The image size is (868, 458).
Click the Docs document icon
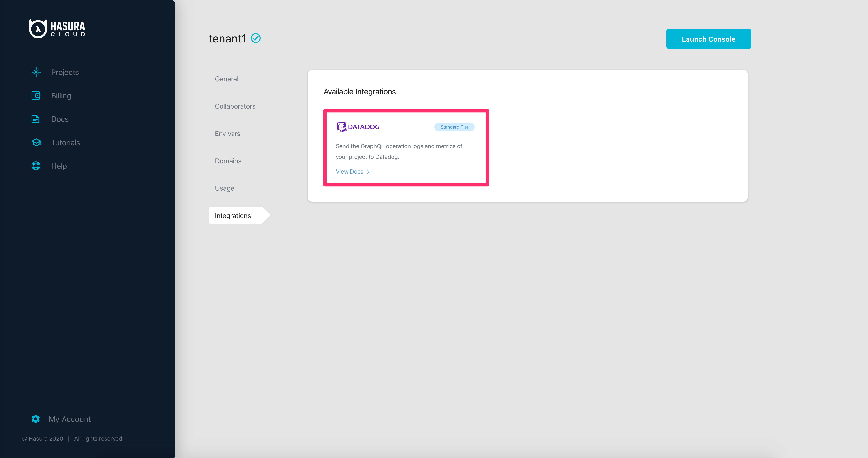coord(35,119)
